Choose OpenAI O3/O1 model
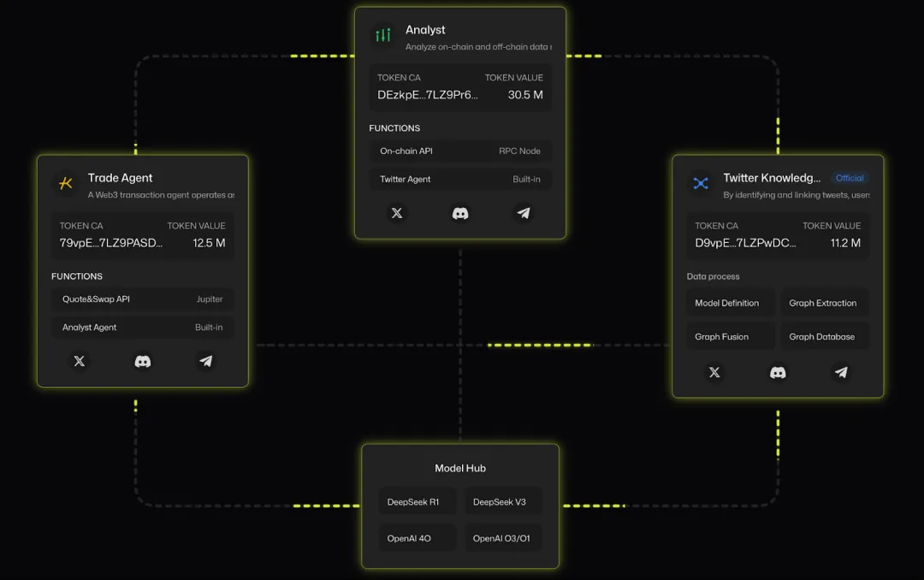This screenshot has width=924, height=580. [x=503, y=538]
